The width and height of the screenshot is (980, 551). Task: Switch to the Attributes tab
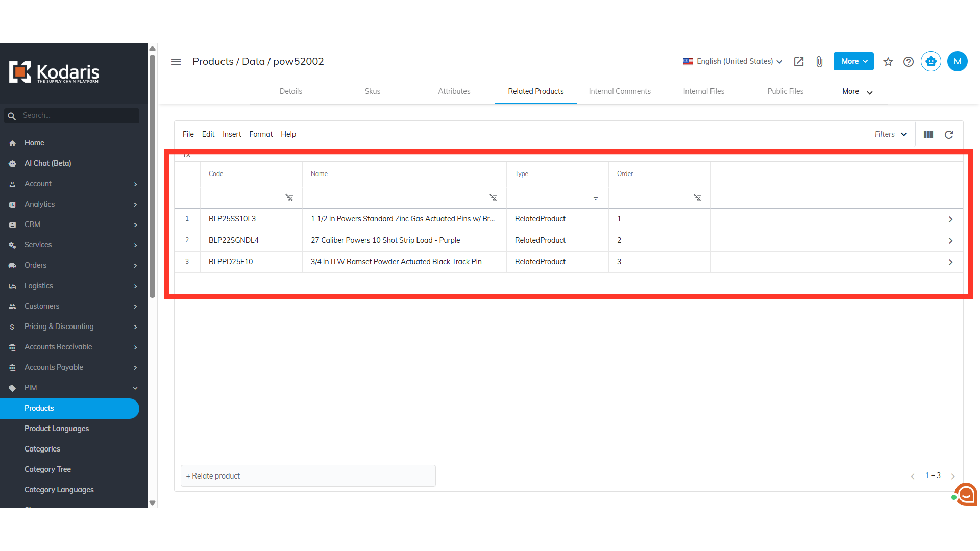[x=454, y=91]
